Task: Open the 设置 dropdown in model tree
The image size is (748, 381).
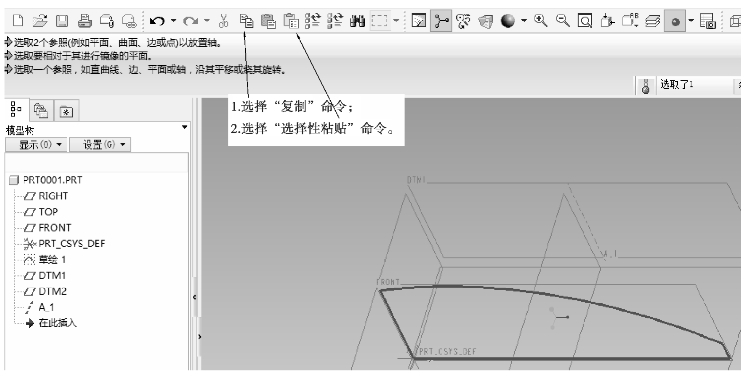Action: pos(100,144)
